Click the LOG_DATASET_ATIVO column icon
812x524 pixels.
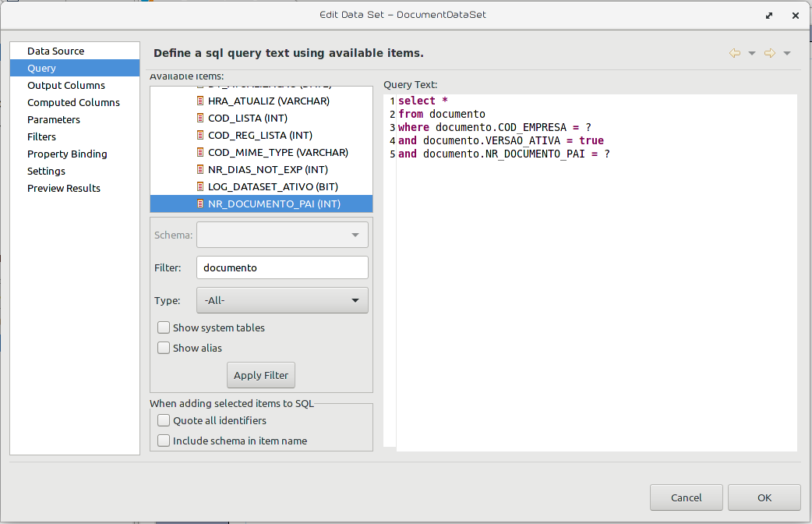coord(200,186)
